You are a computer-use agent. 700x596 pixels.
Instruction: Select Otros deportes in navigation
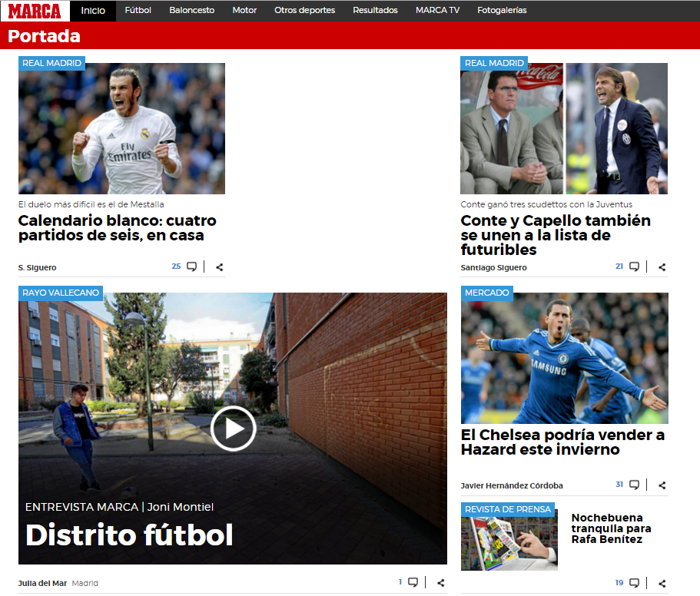coord(304,10)
